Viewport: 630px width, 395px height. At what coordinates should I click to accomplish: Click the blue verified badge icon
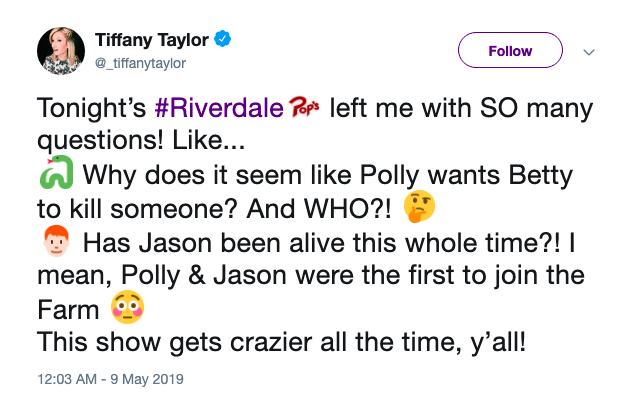222,39
